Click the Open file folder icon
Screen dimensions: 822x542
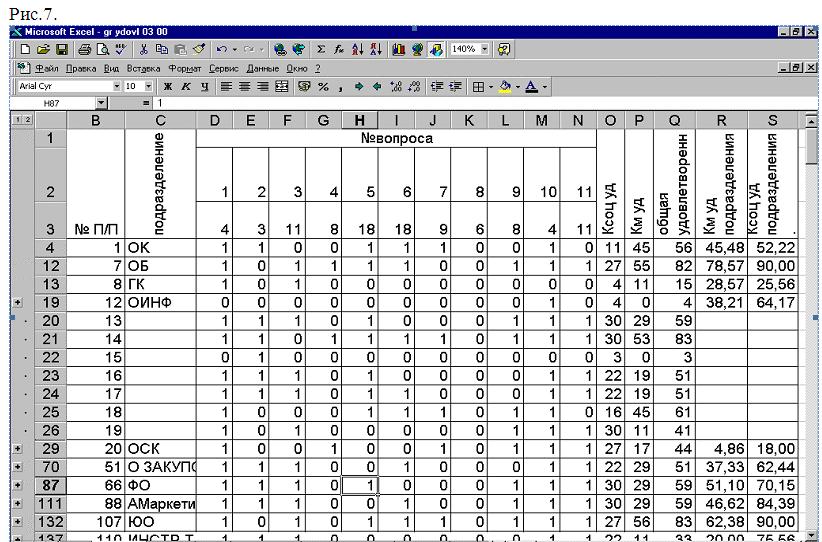click(x=43, y=50)
